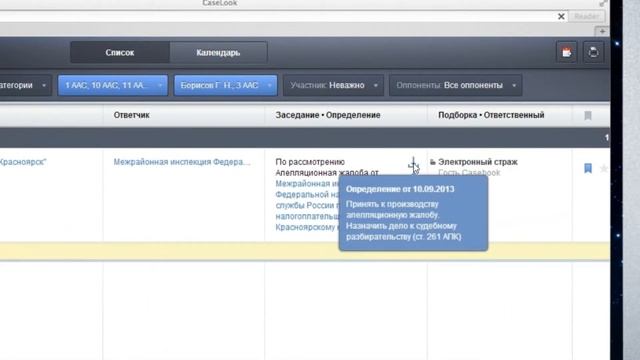
Task: Click the fullscreen arrows icon in title bar
Action: 603,3
